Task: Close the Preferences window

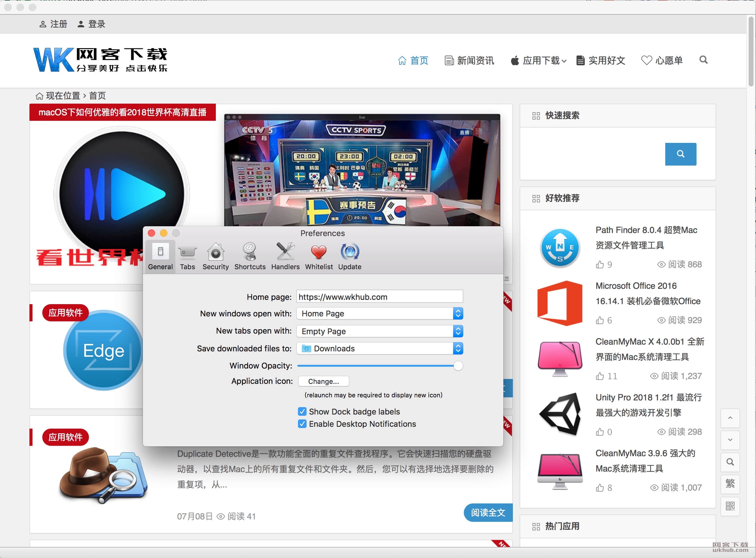Action: click(x=152, y=233)
